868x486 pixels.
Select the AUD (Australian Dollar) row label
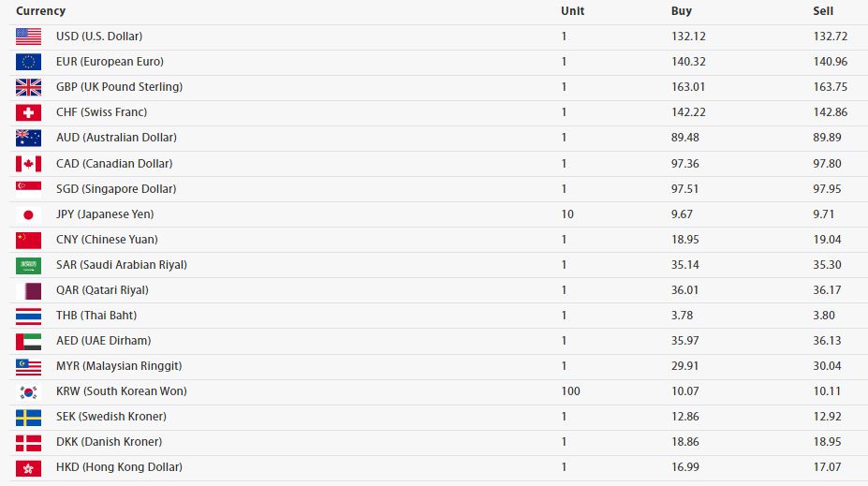click(x=116, y=138)
